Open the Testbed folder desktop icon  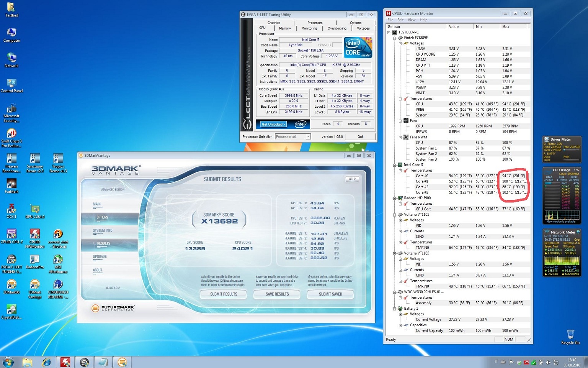pos(11,10)
